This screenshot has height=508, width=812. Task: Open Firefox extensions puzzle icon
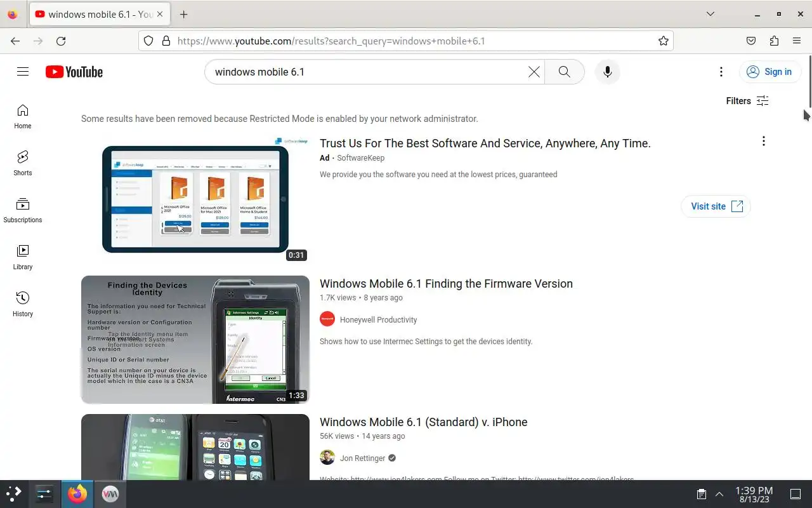point(774,41)
